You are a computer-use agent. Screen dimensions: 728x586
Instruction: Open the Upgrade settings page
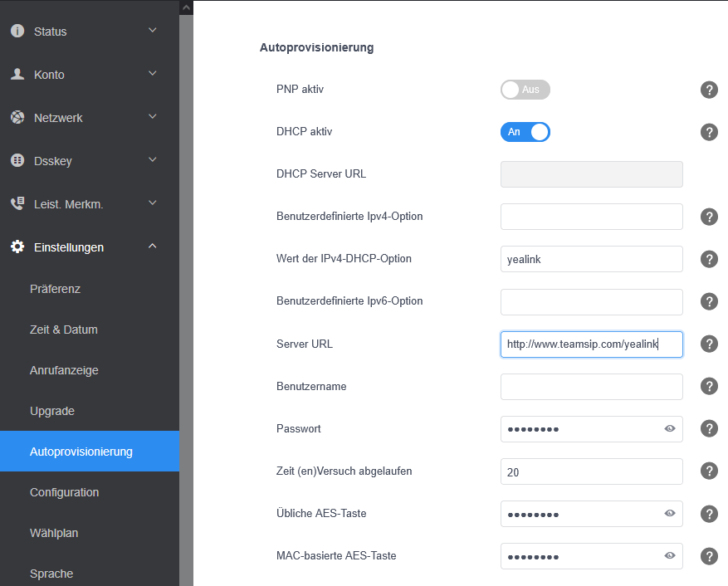pyautogui.click(x=52, y=411)
